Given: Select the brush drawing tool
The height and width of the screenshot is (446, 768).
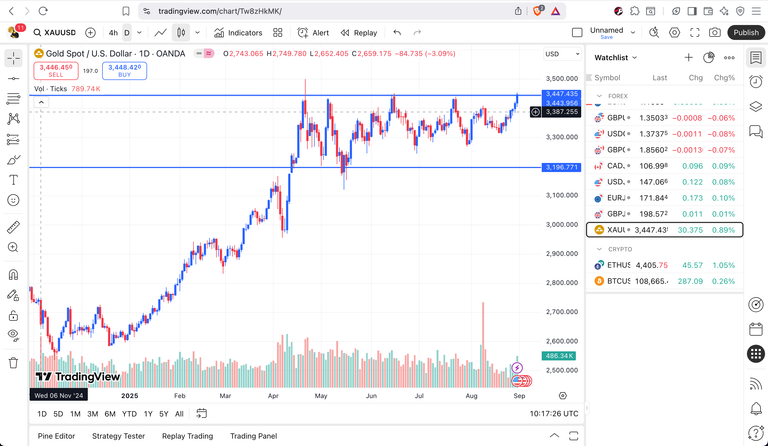Looking at the screenshot, I should [13, 160].
